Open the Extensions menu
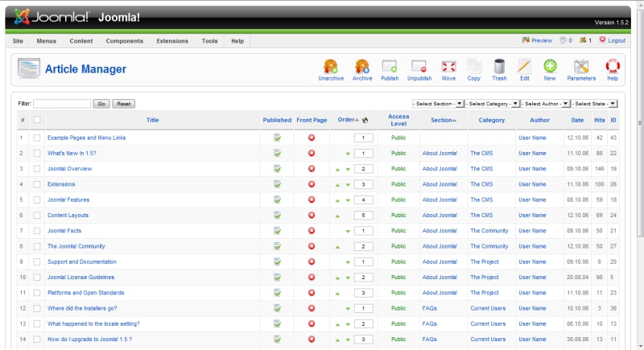The height and width of the screenshot is (350, 644). 172,41
